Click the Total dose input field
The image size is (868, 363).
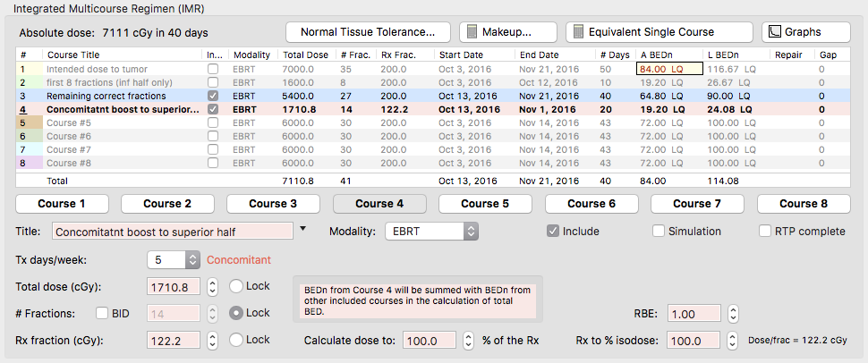click(174, 287)
